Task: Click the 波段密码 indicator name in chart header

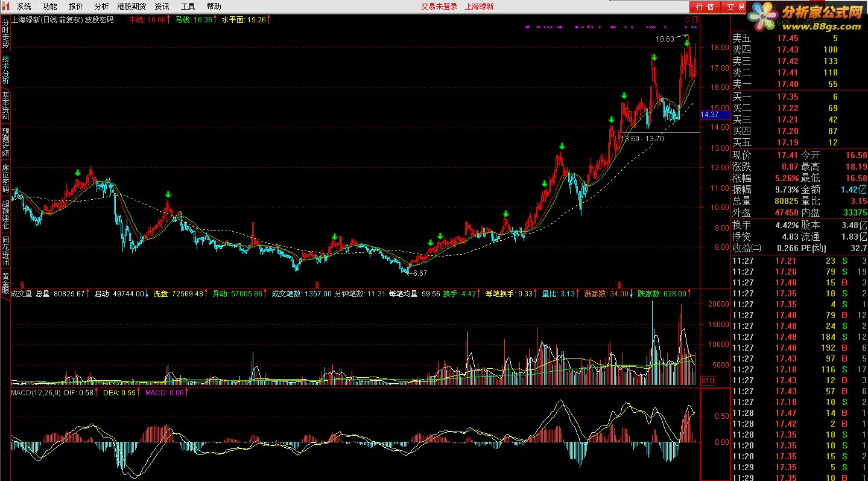Action: click(99, 19)
